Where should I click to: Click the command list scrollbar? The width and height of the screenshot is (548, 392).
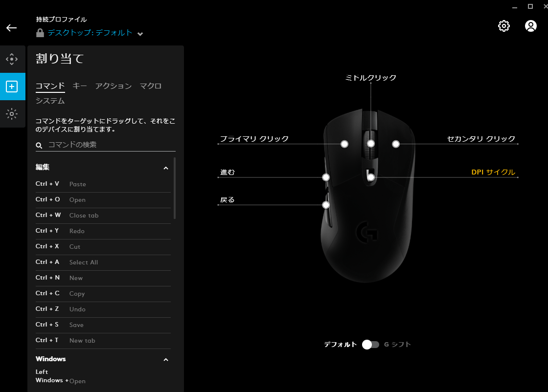pos(174,189)
